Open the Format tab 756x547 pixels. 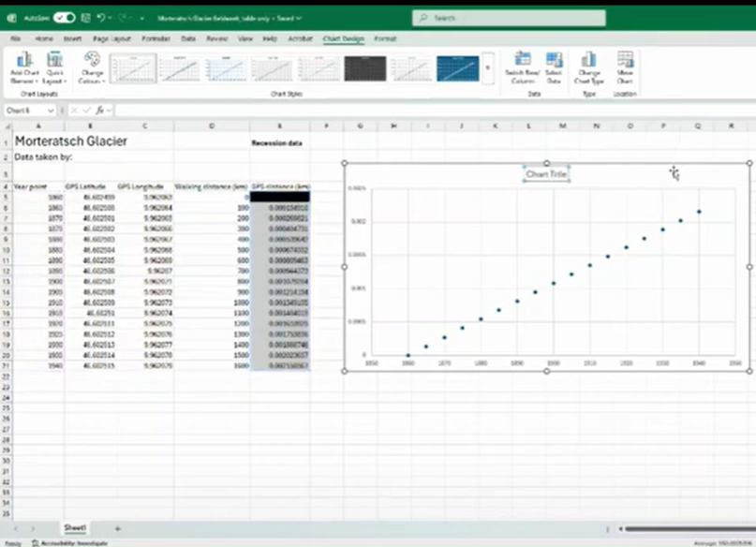(385, 38)
